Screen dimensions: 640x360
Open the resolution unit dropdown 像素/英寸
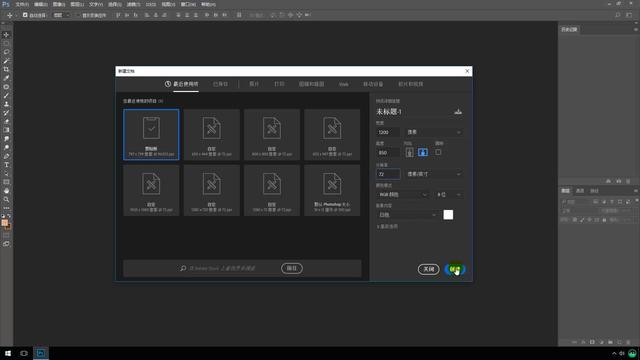[434, 174]
